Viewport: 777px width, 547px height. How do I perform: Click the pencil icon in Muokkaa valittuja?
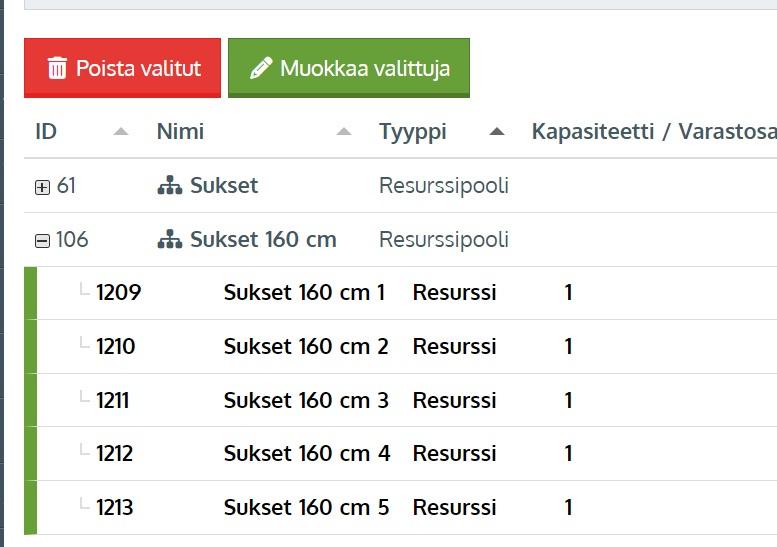[x=261, y=68]
